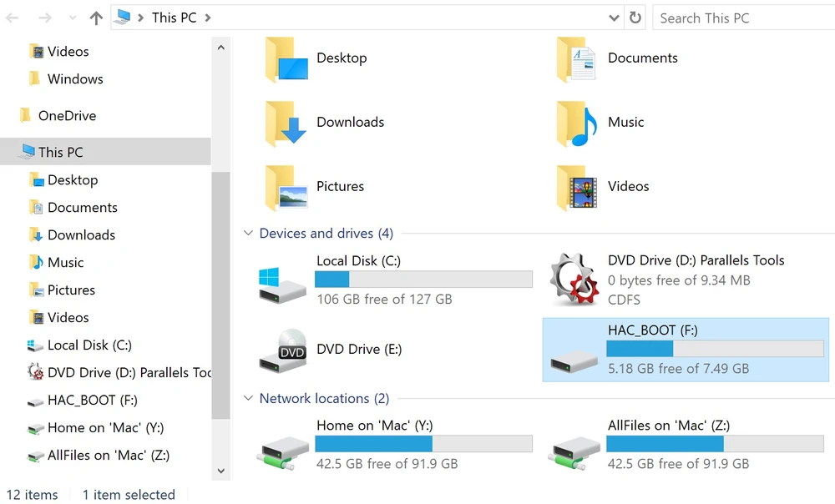Viewport: 835px width, 504px height.
Task: Select the DVD Drive (E:) disc icon
Action: click(x=281, y=350)
